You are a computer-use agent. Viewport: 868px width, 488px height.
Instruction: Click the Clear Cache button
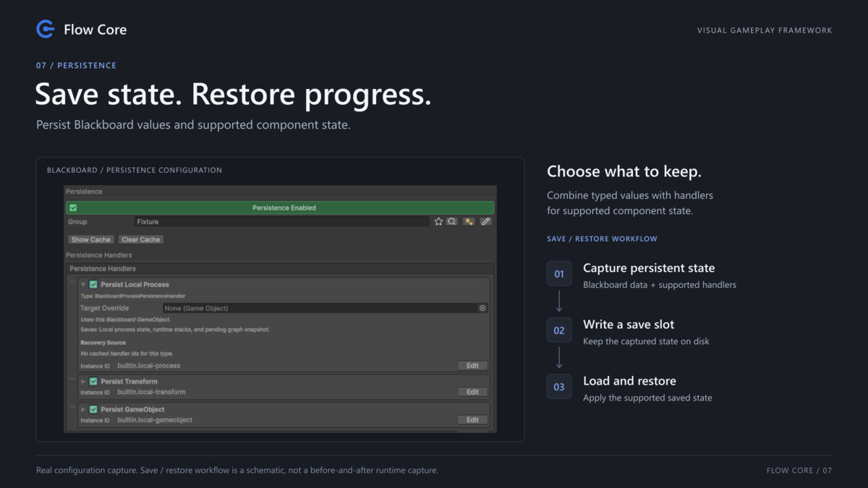coord(141,239)
